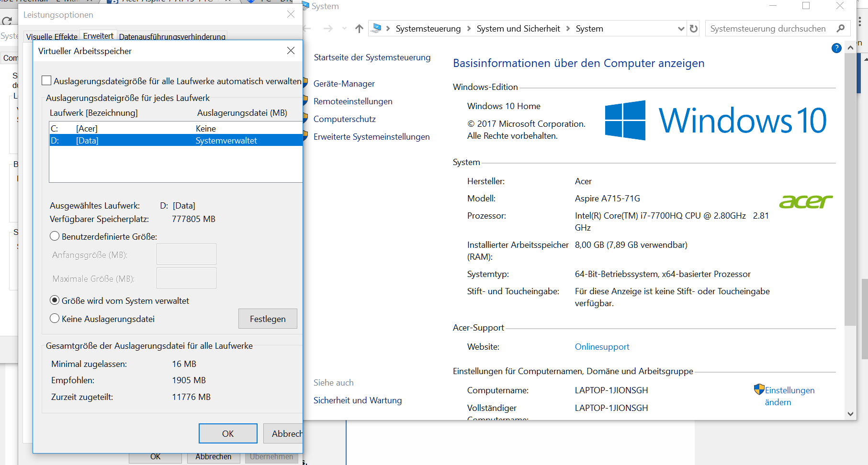Screen dimensions: 868x465
Task: Open Sicherheit und Wartung link
Action: click(358, 400)
